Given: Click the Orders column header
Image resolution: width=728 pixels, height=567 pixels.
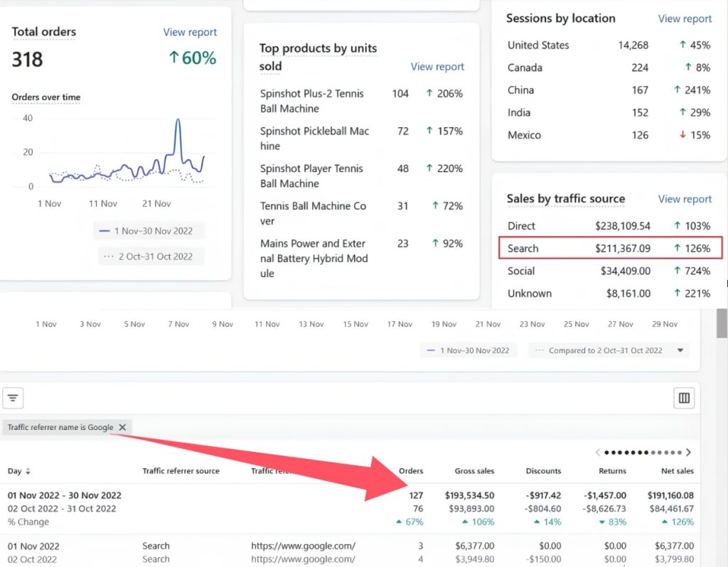Looking at the screenshot, I should [x=411, y=470].
